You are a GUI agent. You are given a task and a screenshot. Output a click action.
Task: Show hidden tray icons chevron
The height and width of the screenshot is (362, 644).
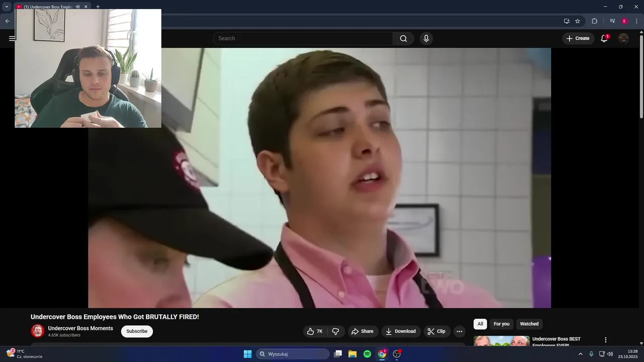point(580,354)
